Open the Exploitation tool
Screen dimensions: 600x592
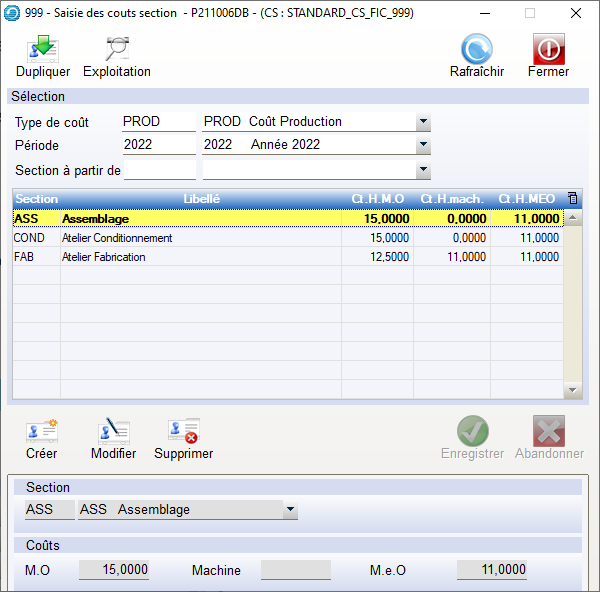tap(117, 50)
